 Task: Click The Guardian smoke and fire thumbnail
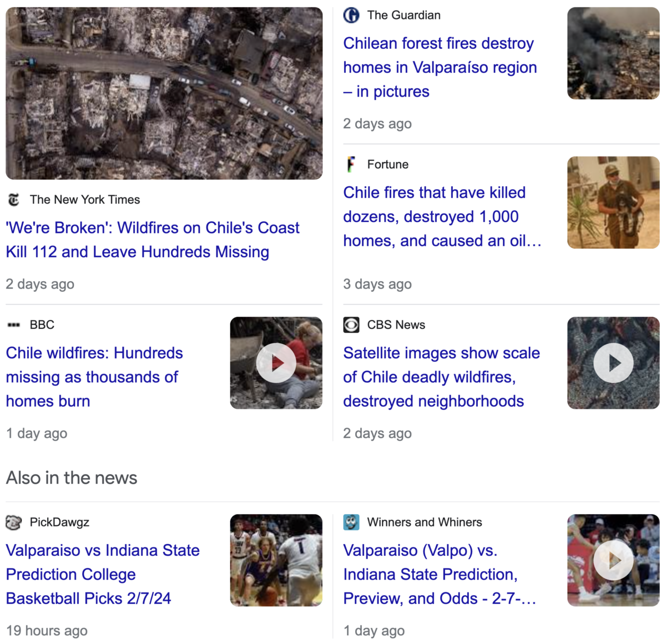coord(613,53)
